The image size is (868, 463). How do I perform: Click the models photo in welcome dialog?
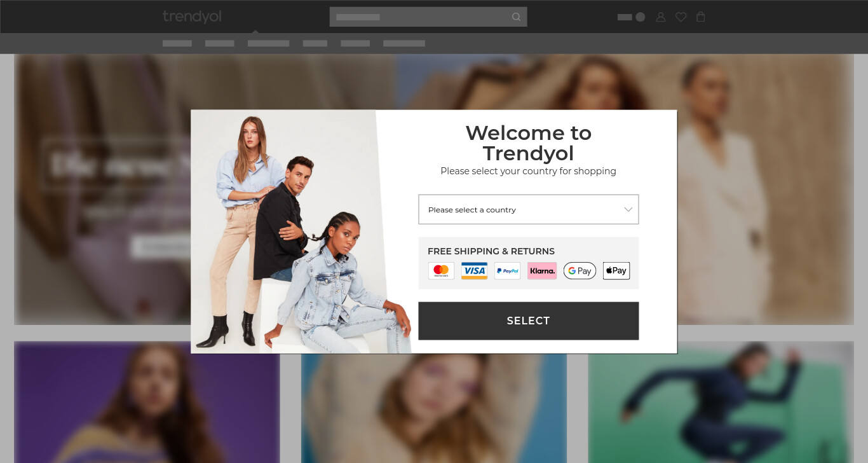302,231
